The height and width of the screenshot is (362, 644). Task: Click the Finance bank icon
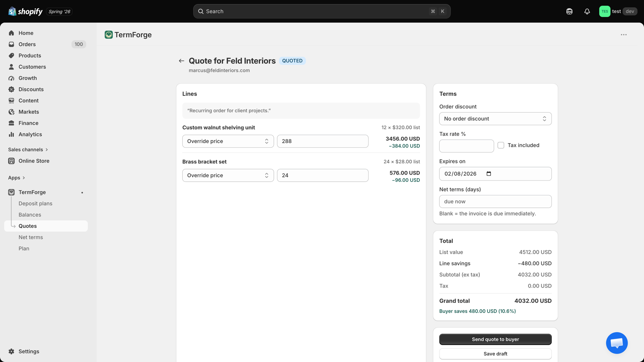tap(11, 123)
